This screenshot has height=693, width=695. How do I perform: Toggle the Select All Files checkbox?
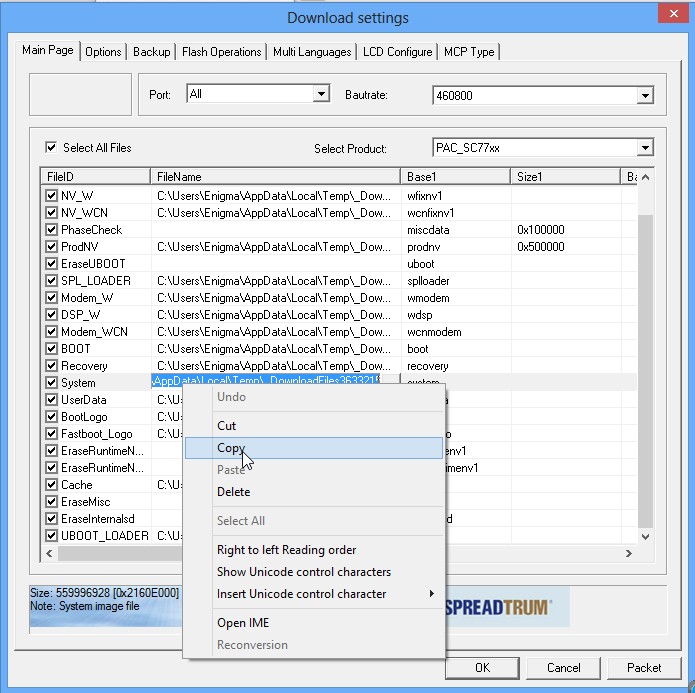51,148
